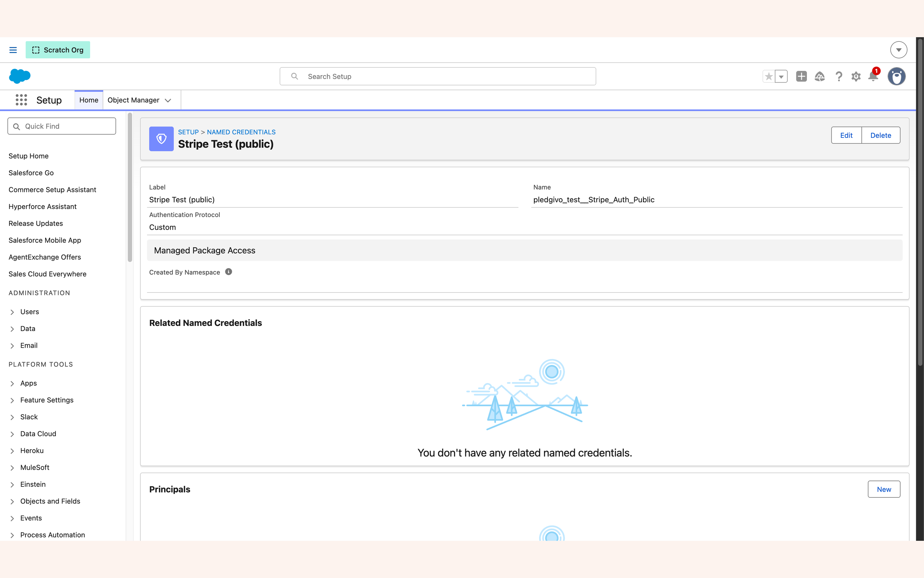Expand the Events node
Screen dimensions: 924x578
click(x=12, y=518)
